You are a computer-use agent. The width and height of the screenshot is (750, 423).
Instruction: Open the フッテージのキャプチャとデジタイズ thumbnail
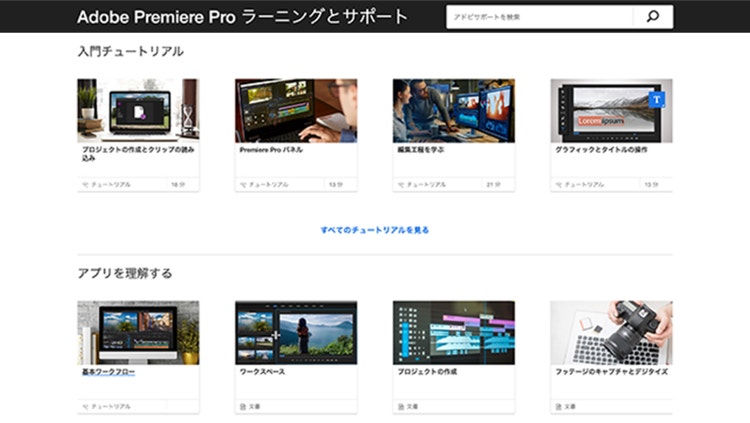[x=611, y=333]
